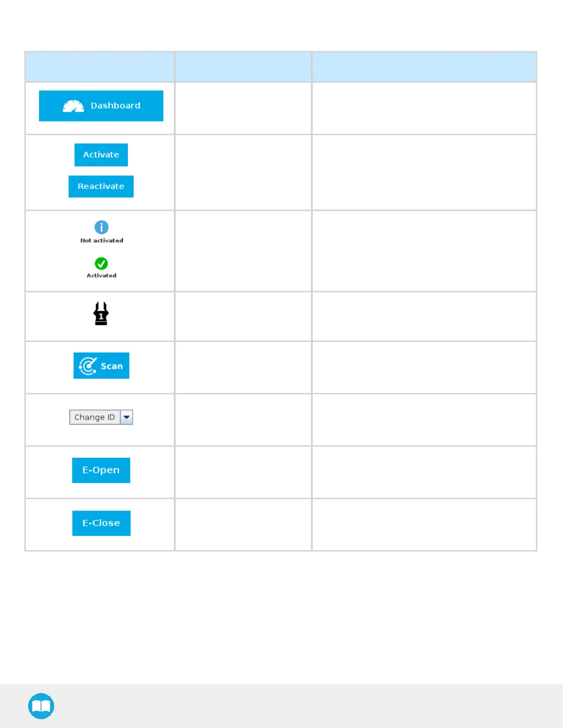Click the Scan label text
This screenshot has height=728, width=563.
click(x=112, y=366)
